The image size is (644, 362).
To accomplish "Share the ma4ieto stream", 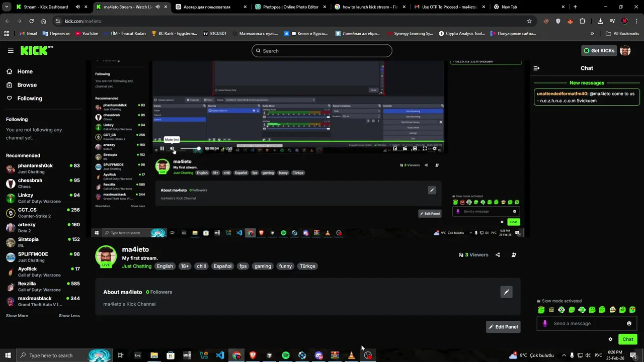I will point(498,255).
